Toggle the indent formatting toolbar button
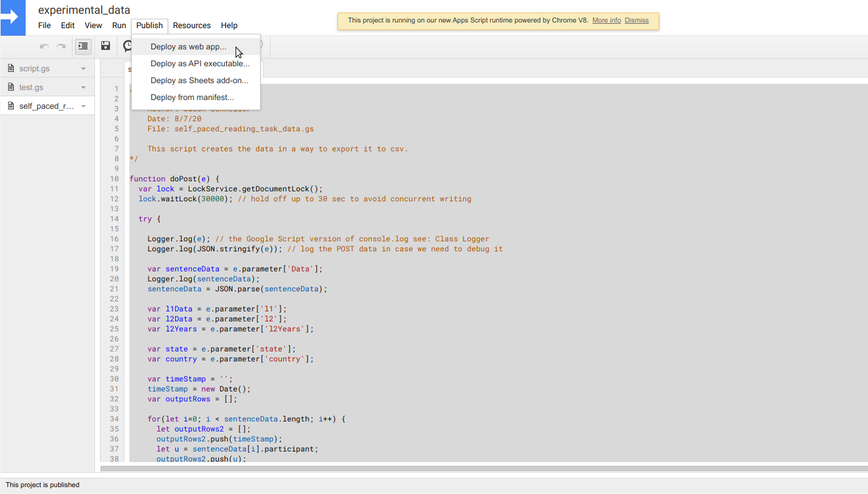This screenshot has width=868, height=494. click(83, 46)
